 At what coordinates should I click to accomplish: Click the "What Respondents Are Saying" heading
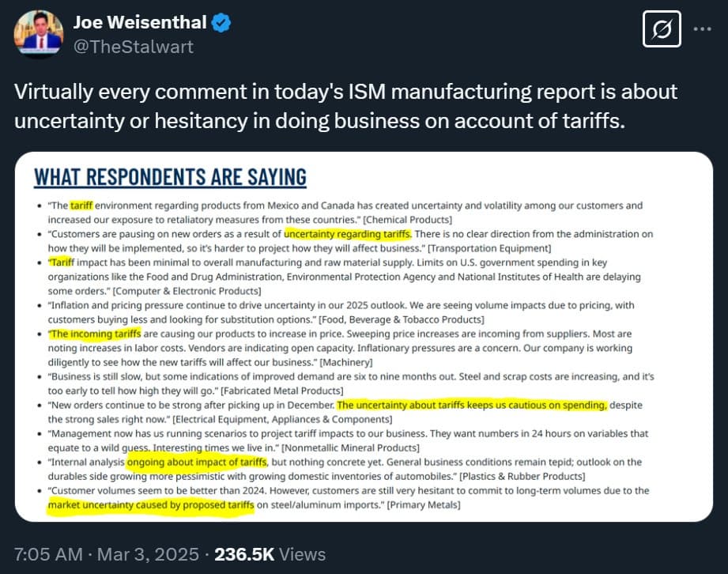point(170,177)
